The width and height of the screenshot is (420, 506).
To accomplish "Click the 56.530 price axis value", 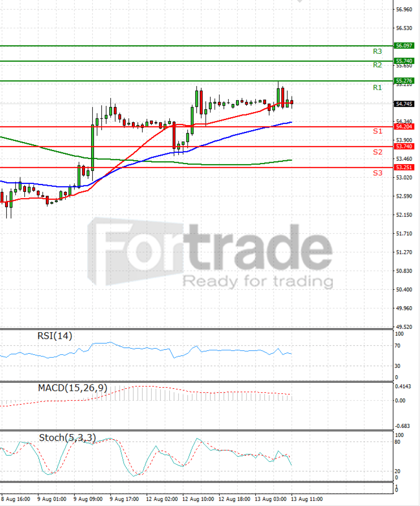I will [x=404, y=28].
